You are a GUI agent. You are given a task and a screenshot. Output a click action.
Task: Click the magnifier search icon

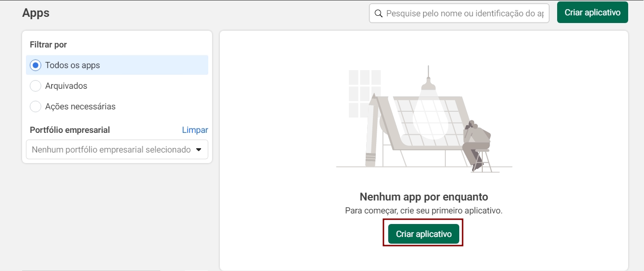click(x=378, y=13)
